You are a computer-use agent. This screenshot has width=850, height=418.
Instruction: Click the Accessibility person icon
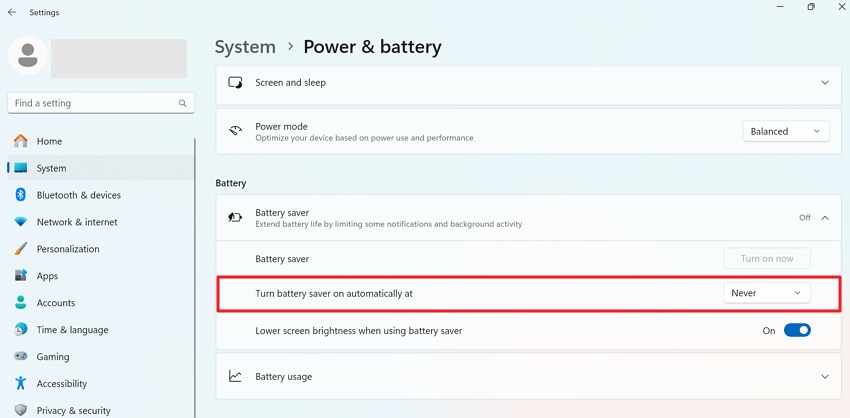(x=21, y=383)
